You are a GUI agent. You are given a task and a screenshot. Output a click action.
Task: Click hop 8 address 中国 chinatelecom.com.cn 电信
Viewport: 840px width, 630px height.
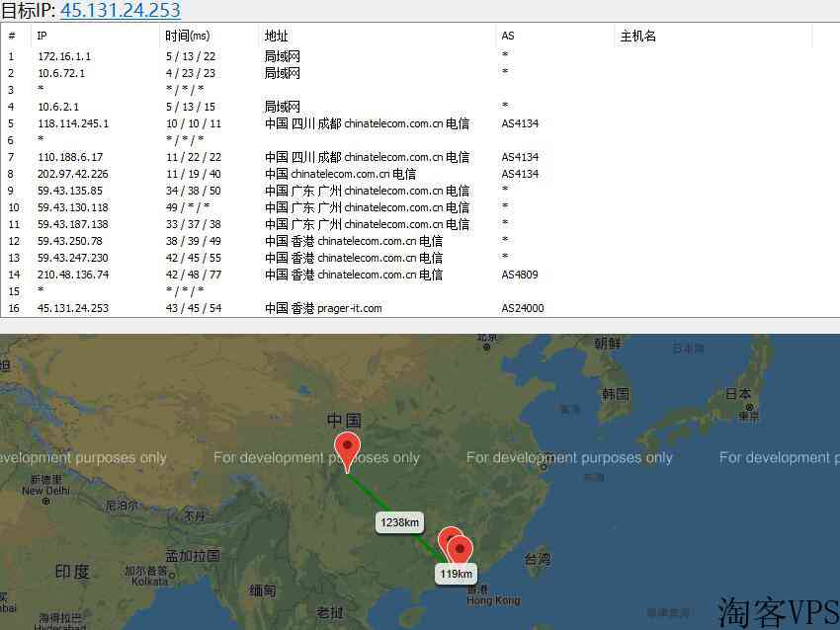click(x=340, y=174)
